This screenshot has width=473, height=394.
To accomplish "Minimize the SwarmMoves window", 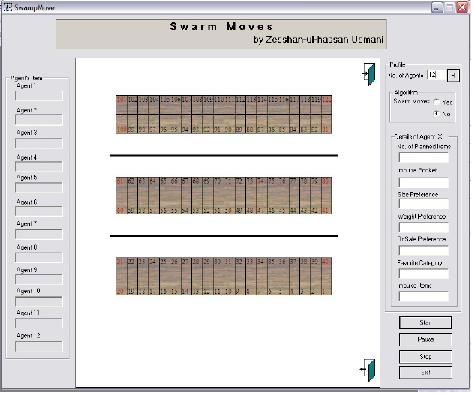I will point(437,7).
